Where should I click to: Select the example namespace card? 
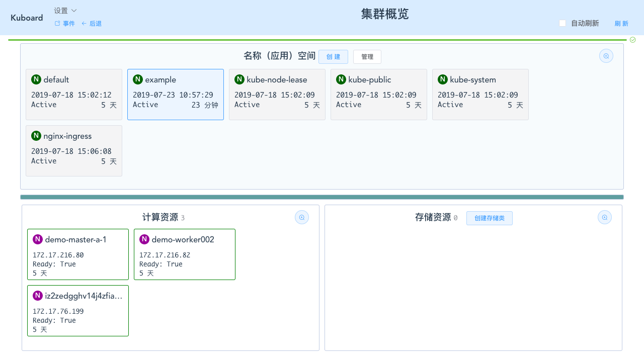pyautogui.click(x=175, y=94)
